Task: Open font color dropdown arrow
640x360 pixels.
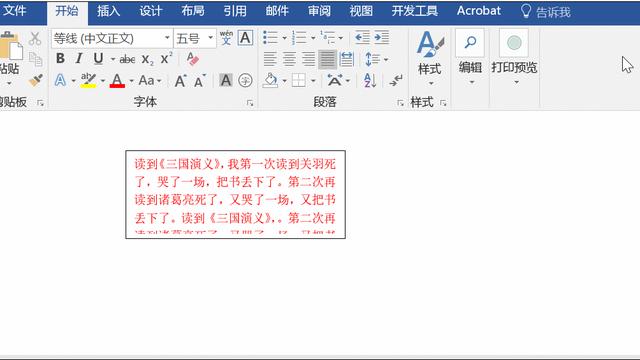Action: click(x=131, y=80)
